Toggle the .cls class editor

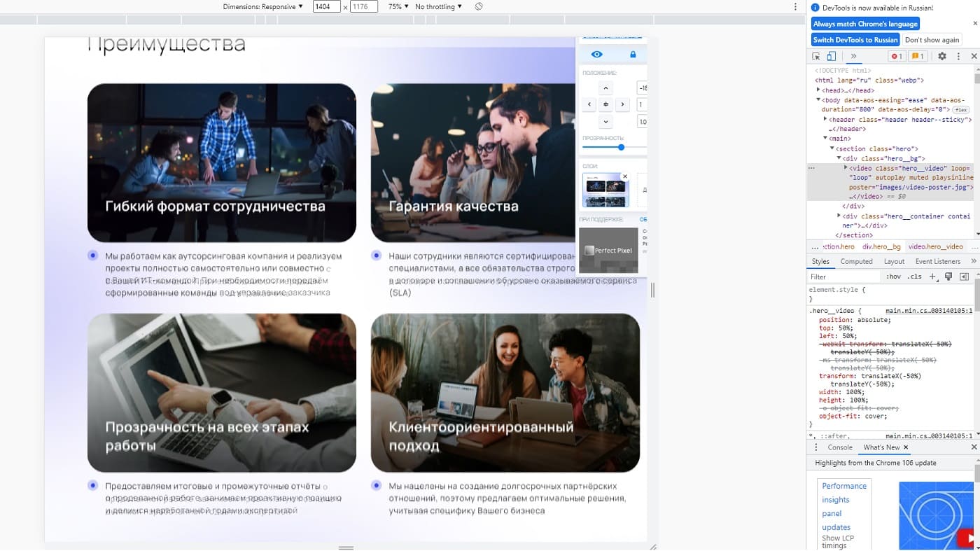click(914, 277)
